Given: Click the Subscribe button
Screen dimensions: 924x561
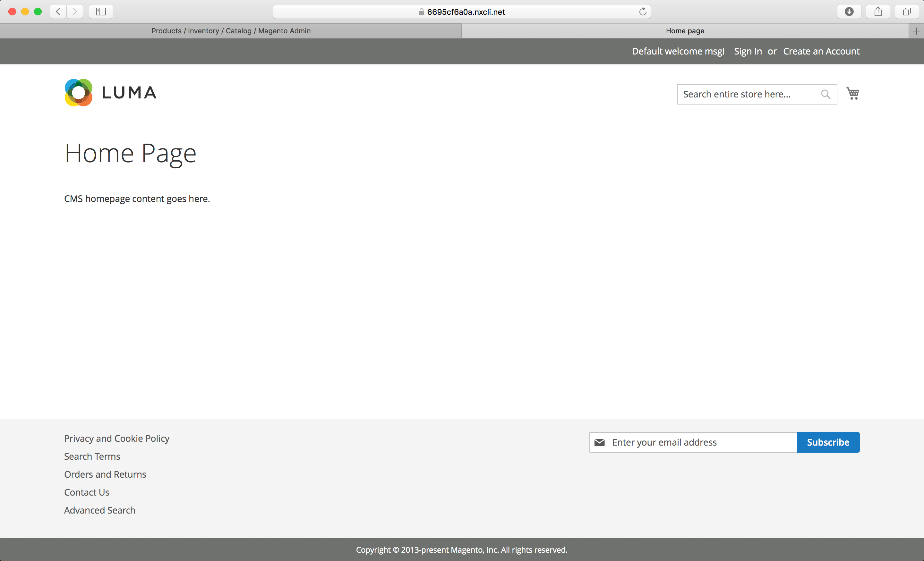Looking at the screenshot, I should click(828, 443).
